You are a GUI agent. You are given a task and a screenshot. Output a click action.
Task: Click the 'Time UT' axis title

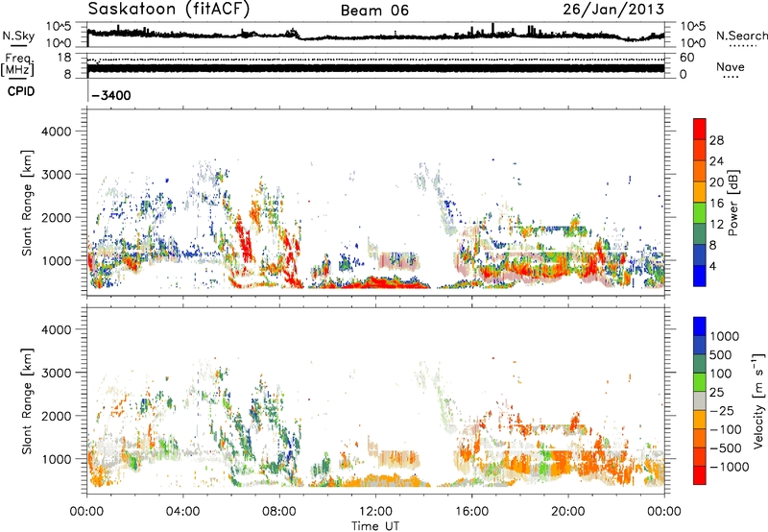pos(375,526)
